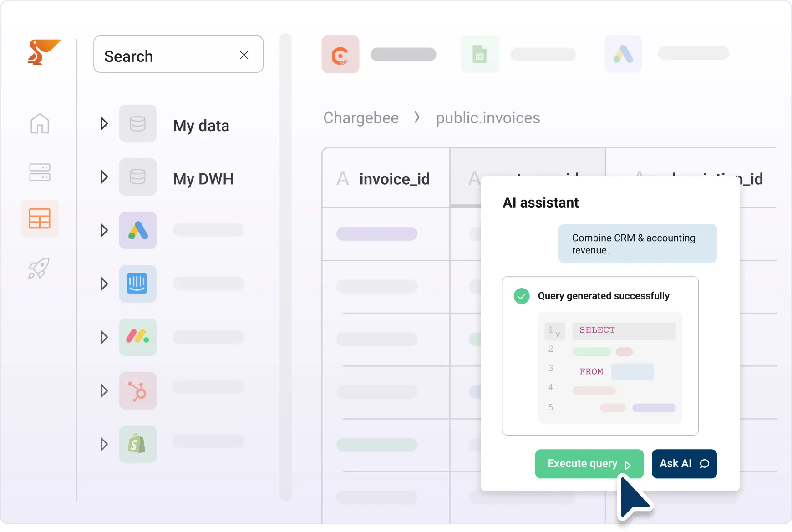Clear the search field with the X
This screenshot has width=792, height=532.
point(244,55)
